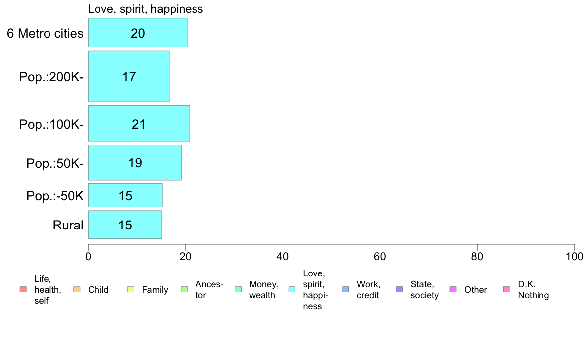Click the Pop.:100K- bar showing 21

tap(139, 124)
